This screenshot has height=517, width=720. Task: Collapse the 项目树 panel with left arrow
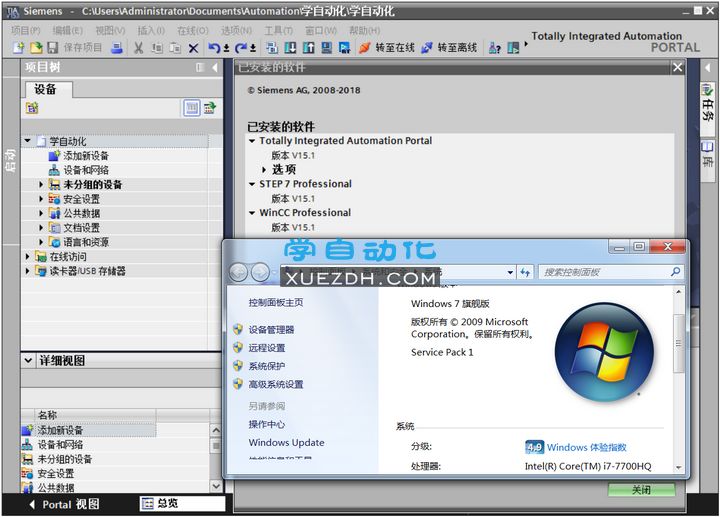coord(215,67)
